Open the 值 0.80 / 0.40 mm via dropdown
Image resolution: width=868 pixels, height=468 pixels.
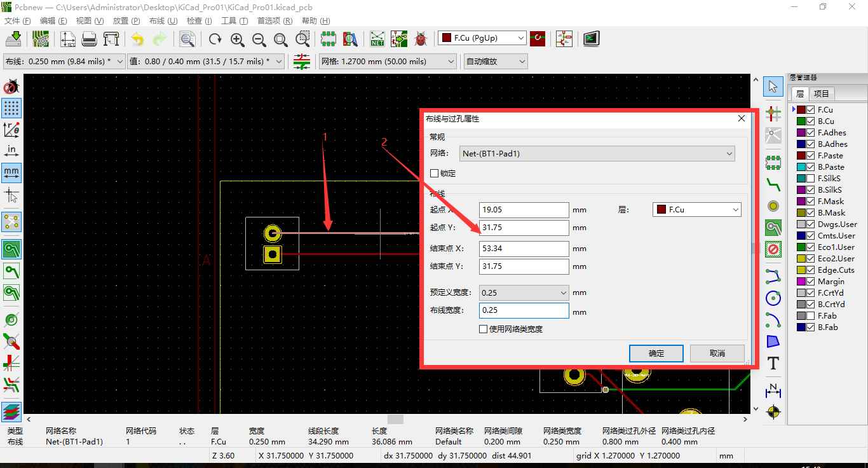pos(207,62)
